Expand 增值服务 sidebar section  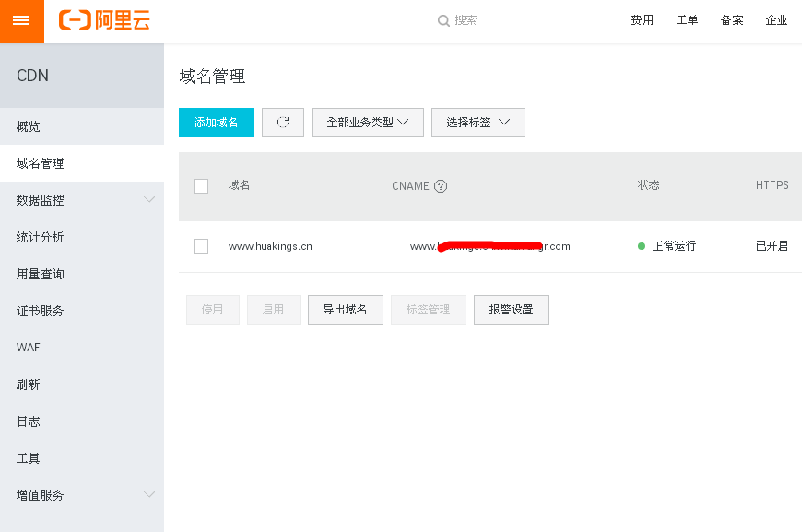pyautogui.click(x=82, y=495)
